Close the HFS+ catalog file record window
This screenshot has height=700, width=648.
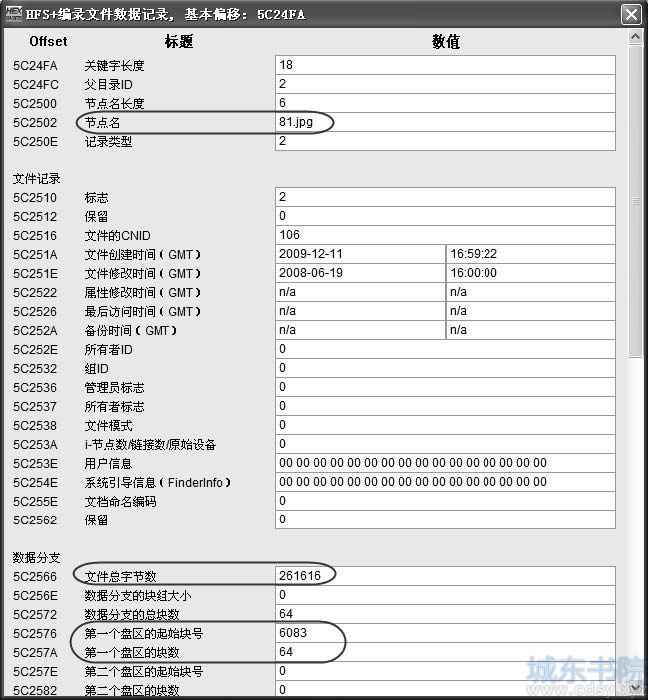pos(631,15)
